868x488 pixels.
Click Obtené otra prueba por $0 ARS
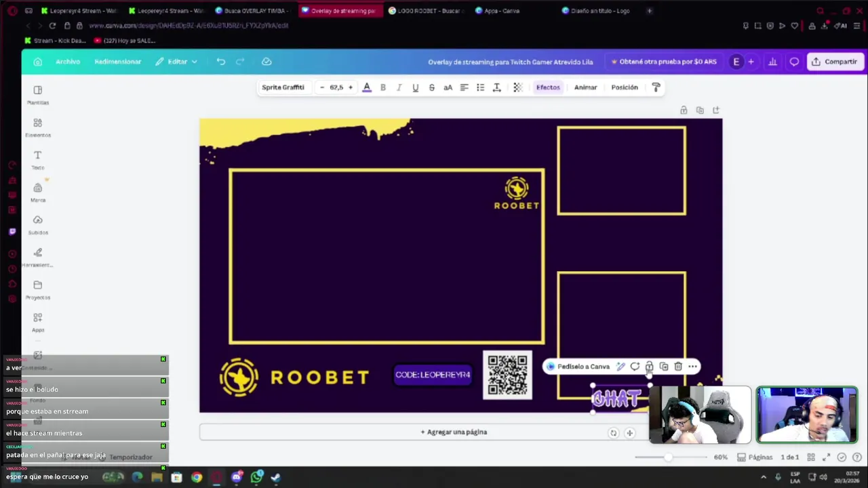tap(664, 62)
